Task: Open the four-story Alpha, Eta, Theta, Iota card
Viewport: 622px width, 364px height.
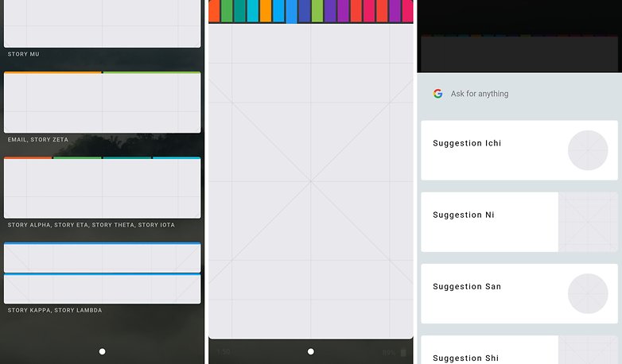Action: 103,188
